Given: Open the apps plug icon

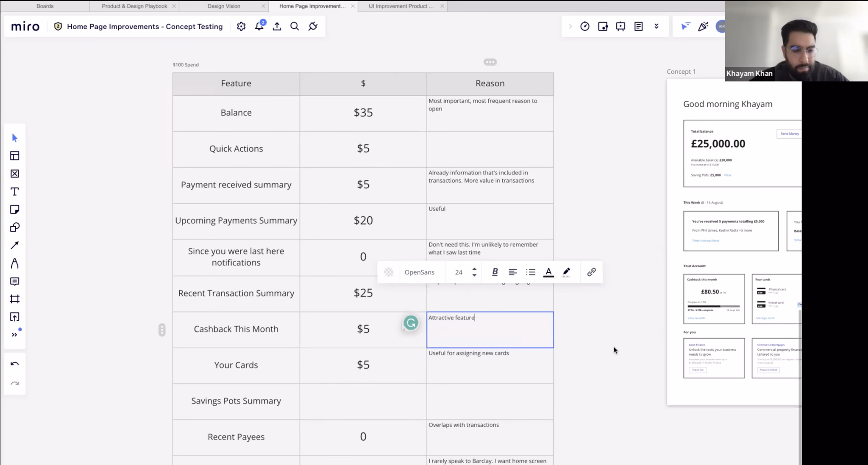Looking at the screenshot, I should pos(313,26).
